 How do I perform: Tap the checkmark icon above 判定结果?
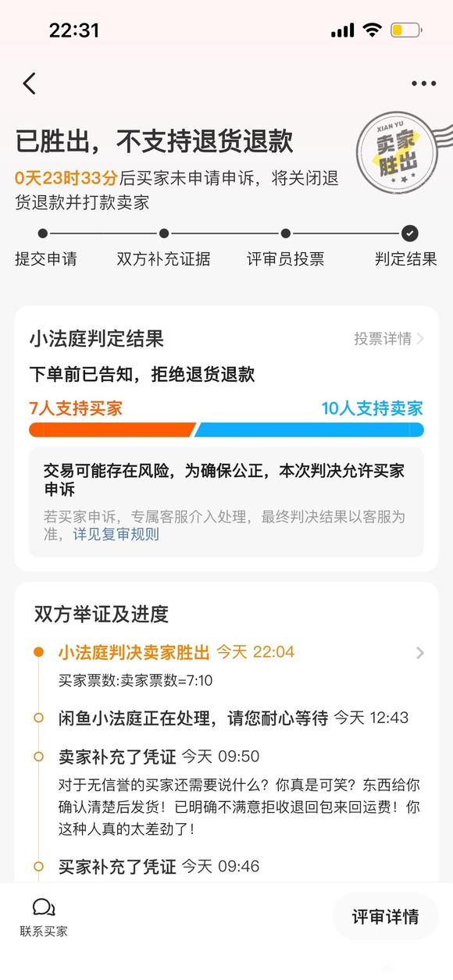click(409, 233)
